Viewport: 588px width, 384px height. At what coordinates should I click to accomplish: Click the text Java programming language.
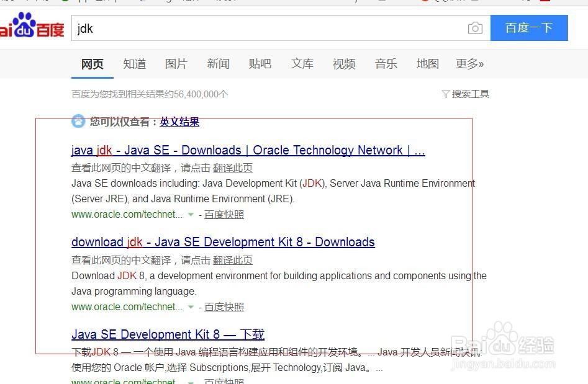click(134, 292)
